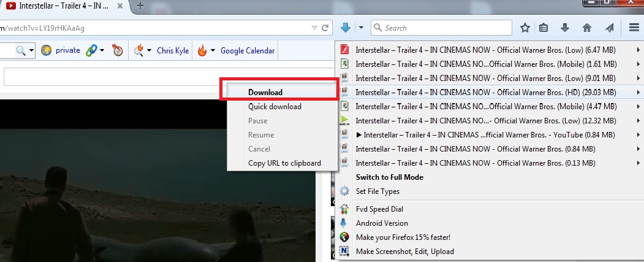The height and width of the screenshot is (262, 644).
Task: Expand submenu arrow for the HD 29.03 MB entry
Action: click(x=638, y=92)
